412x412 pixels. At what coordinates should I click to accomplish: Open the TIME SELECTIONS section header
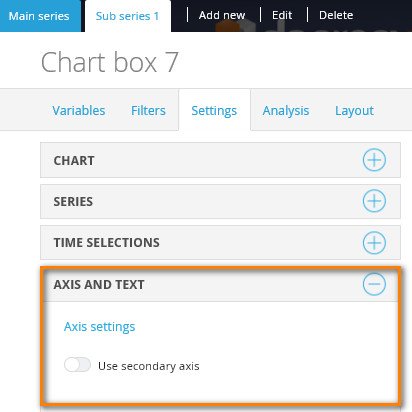[x=220, y=242]
